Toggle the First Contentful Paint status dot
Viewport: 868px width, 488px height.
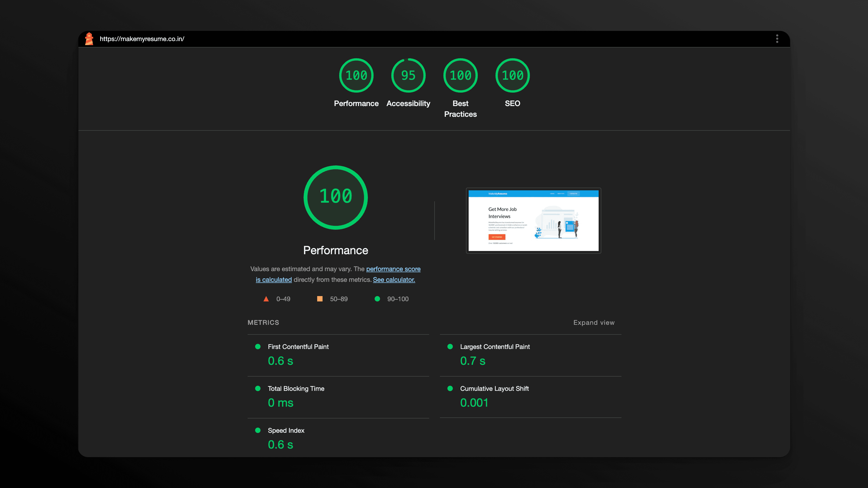click(258, 346)
